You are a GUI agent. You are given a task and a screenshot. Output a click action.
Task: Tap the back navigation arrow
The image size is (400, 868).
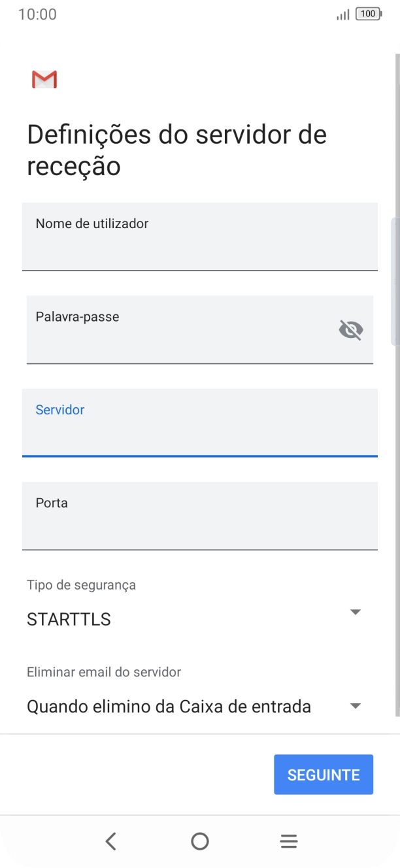[x=111, y=841]
